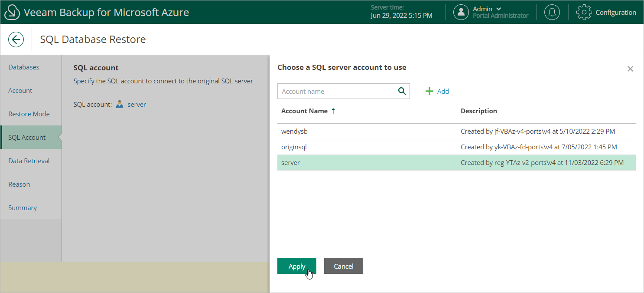
Task: Click the 'SQL account' section heading
Action: tap(96, 68)
